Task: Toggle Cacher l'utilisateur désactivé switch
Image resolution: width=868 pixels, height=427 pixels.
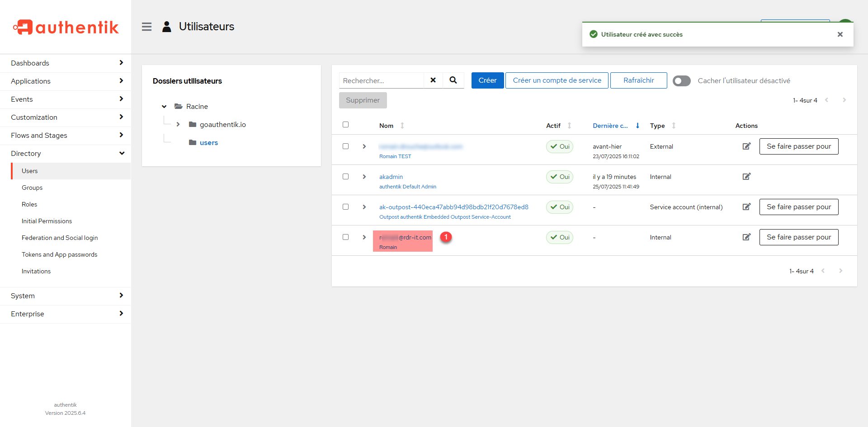Action: coord(681,81)
